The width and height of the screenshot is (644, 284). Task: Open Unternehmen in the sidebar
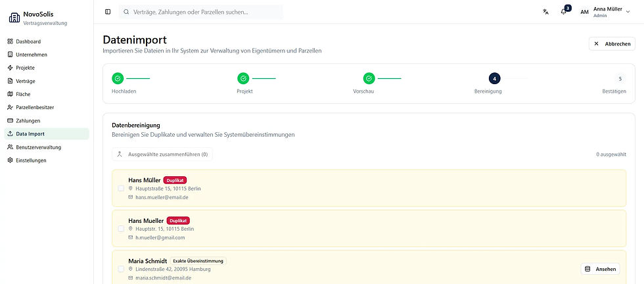47,55
